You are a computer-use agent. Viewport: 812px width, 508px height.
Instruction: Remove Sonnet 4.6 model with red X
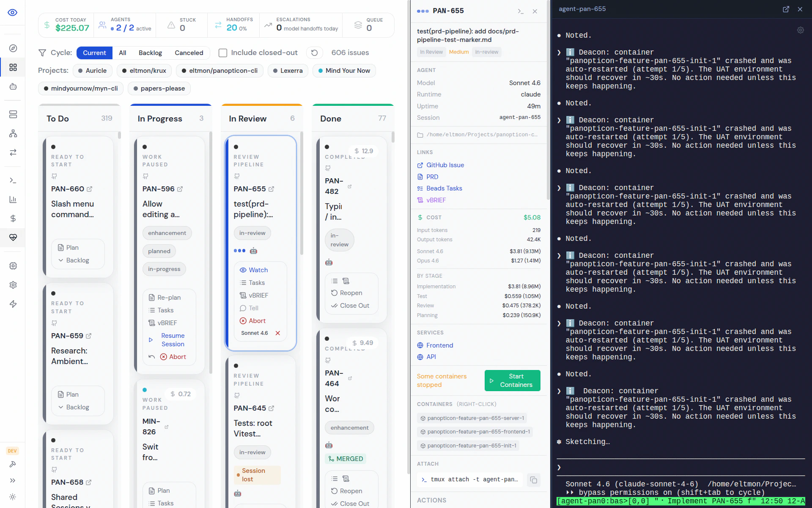[278, 333]
